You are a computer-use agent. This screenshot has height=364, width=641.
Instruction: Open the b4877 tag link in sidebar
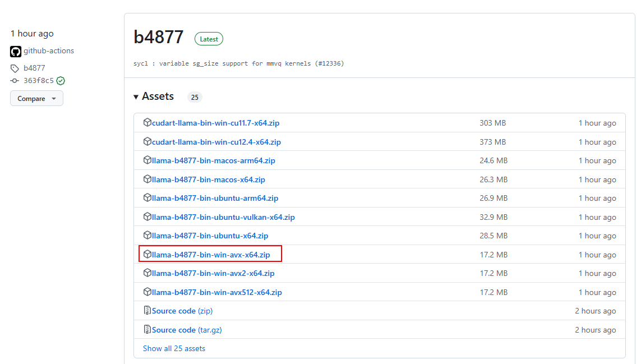point(34,68)
